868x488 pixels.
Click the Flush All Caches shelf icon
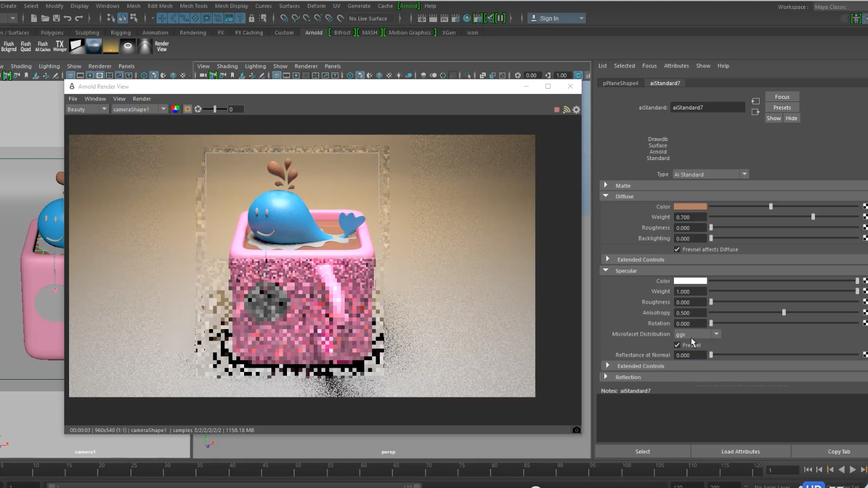42,46
